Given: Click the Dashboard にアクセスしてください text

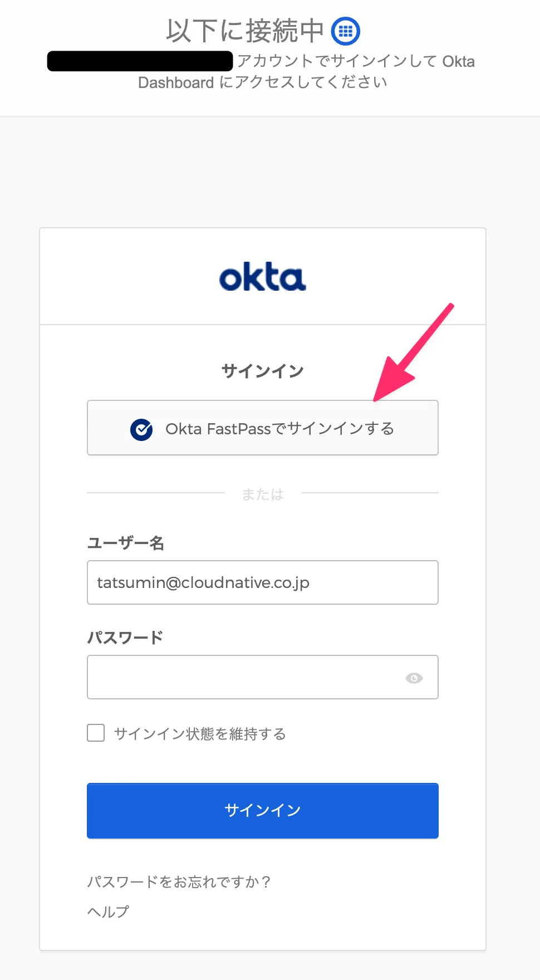Looking at the screenshot, I should click(x=263, y=82).
